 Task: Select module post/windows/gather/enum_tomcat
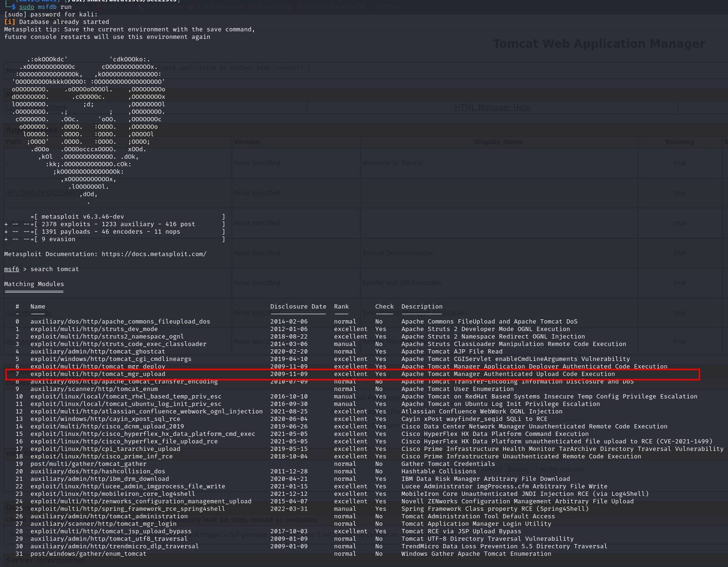pos(89,554)
